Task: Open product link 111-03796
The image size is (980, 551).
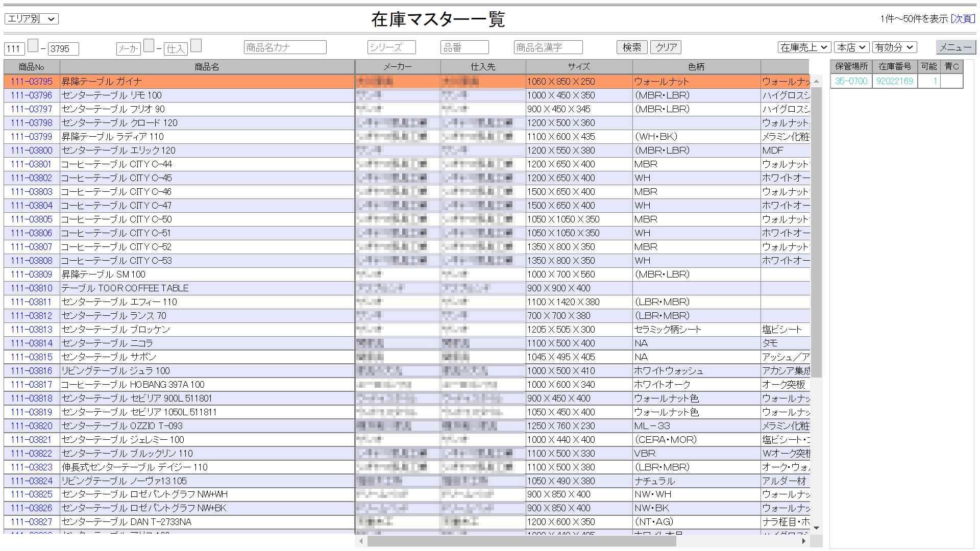Action: tap(32, 95)
